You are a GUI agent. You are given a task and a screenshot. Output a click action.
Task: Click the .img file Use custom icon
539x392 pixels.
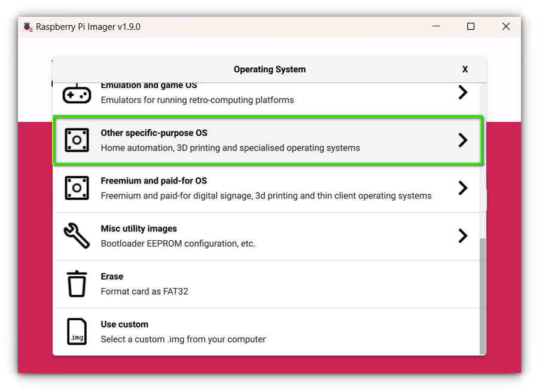tap(77, 332)
